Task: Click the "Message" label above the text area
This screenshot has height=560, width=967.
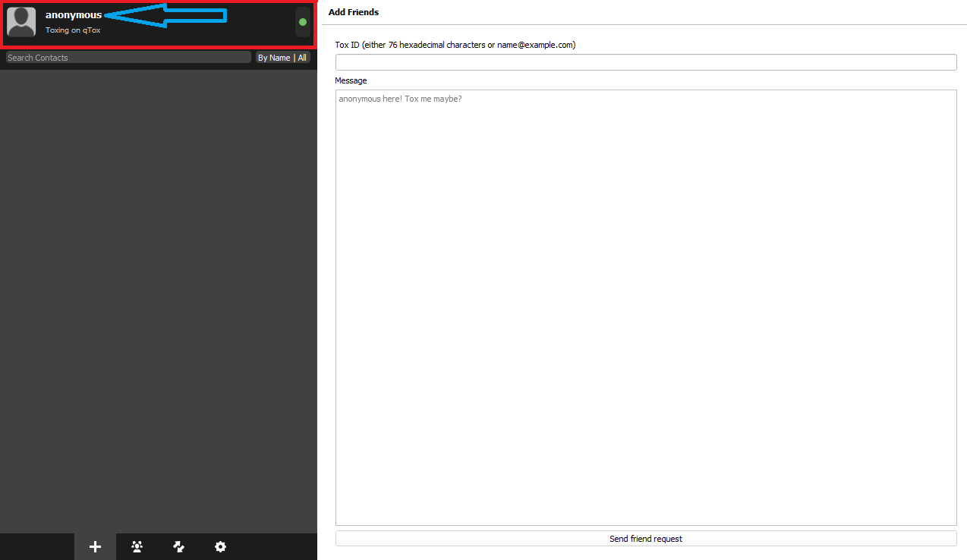Action: (351, 80)
